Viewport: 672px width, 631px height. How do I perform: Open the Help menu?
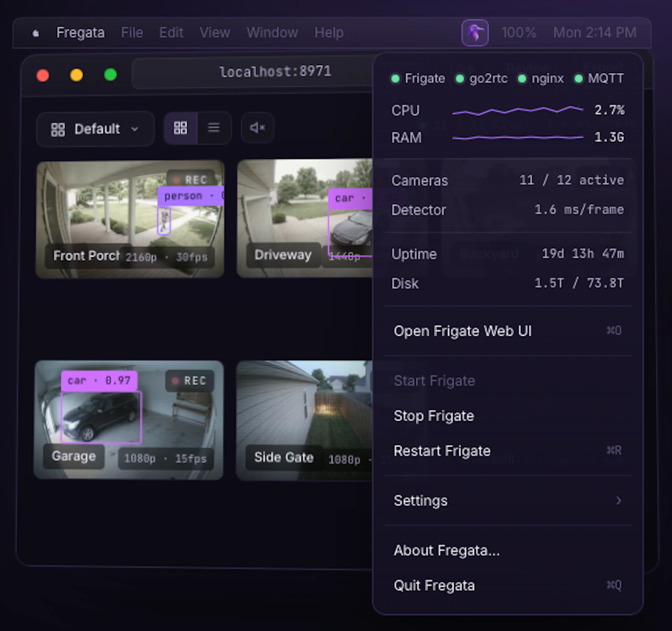[x=329, y=32]
